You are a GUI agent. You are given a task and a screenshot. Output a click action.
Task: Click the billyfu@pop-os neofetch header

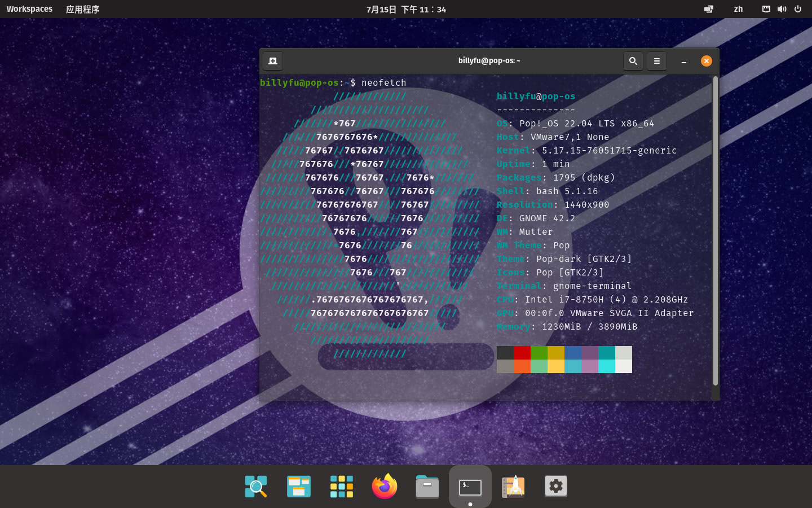point(536,96)
